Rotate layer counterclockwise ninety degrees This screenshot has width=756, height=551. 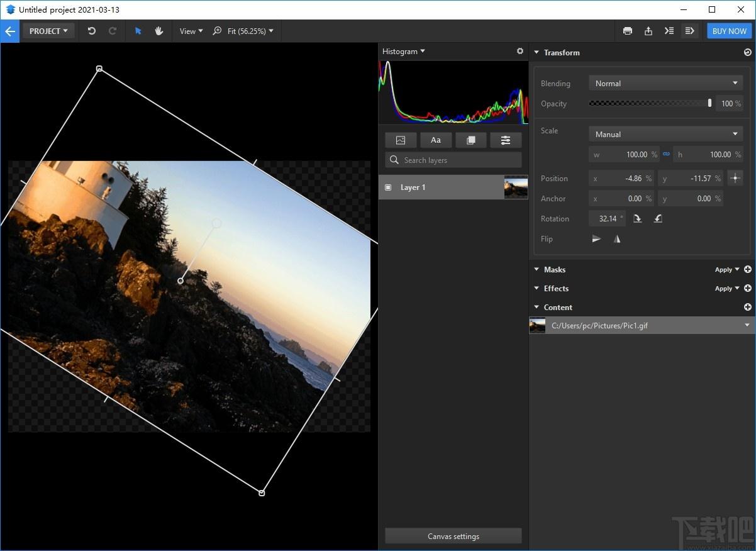point(658,219)
